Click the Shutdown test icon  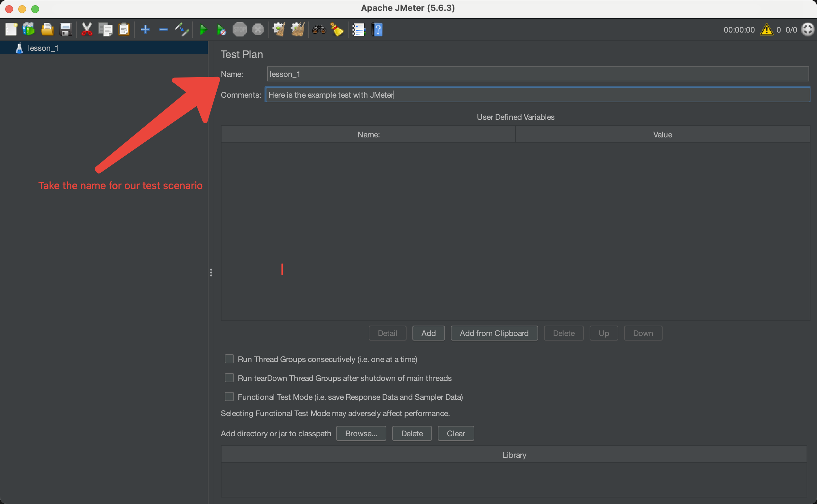click(x=258, y=30)
